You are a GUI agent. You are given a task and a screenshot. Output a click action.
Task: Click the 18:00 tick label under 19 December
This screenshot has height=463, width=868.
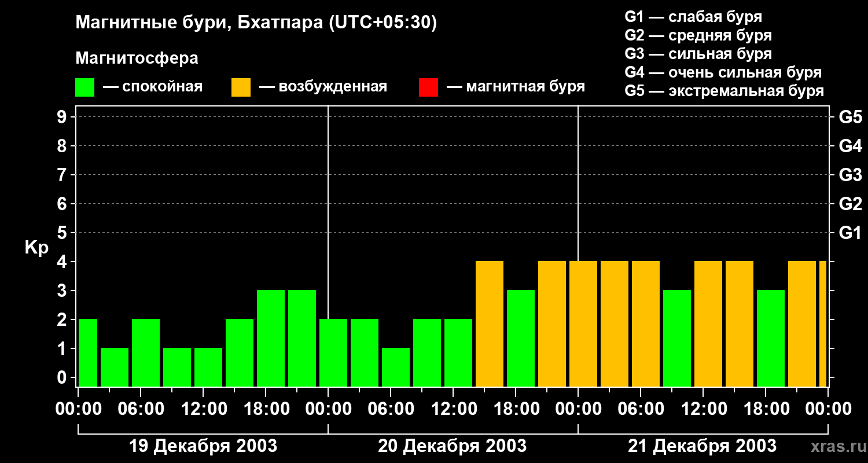tap(266, 409)
